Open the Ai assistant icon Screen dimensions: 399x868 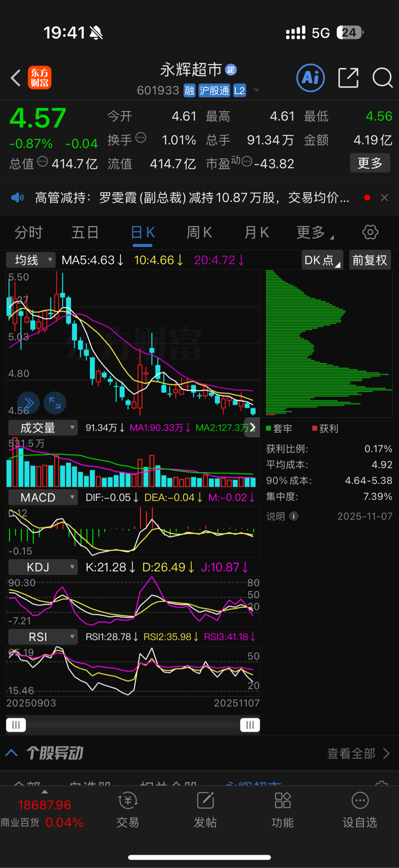[311, 78]
